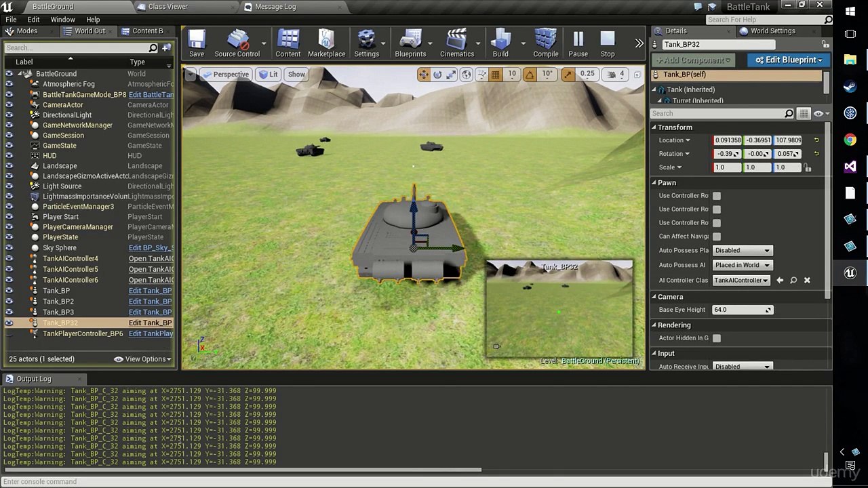Open the File menu
The image size is (868, 488).
[11, 20]
